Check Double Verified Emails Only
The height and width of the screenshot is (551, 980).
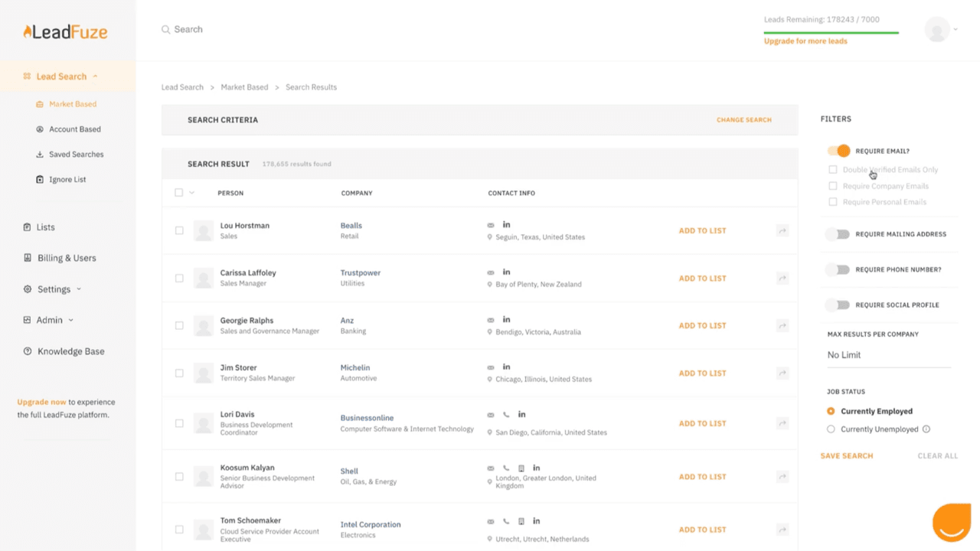[833, 170]
